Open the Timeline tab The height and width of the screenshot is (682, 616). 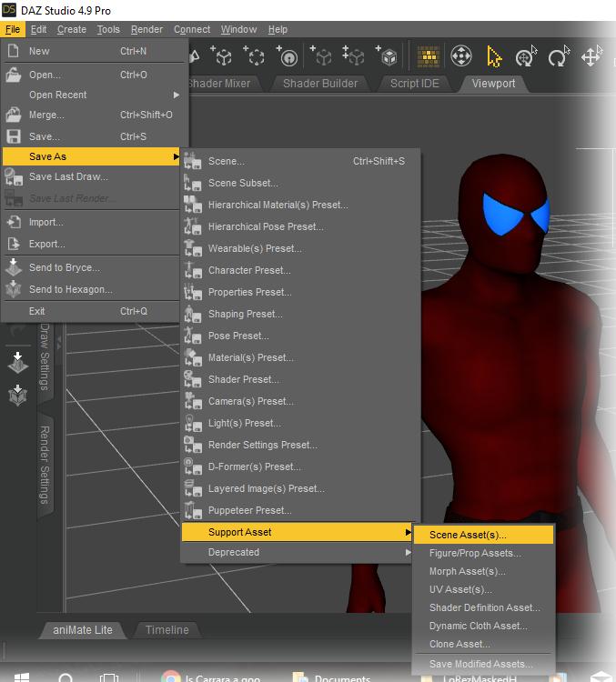(x=167, y=630)
